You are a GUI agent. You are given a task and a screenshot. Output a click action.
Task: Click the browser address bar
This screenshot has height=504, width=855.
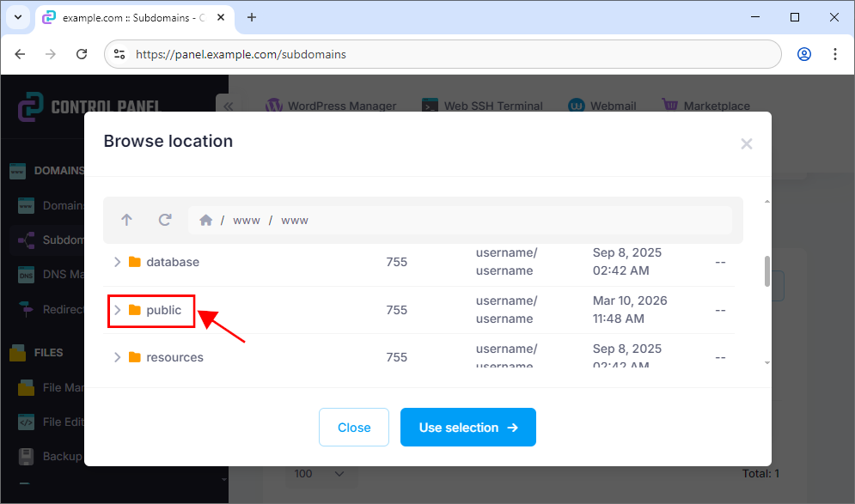(443, 54)
